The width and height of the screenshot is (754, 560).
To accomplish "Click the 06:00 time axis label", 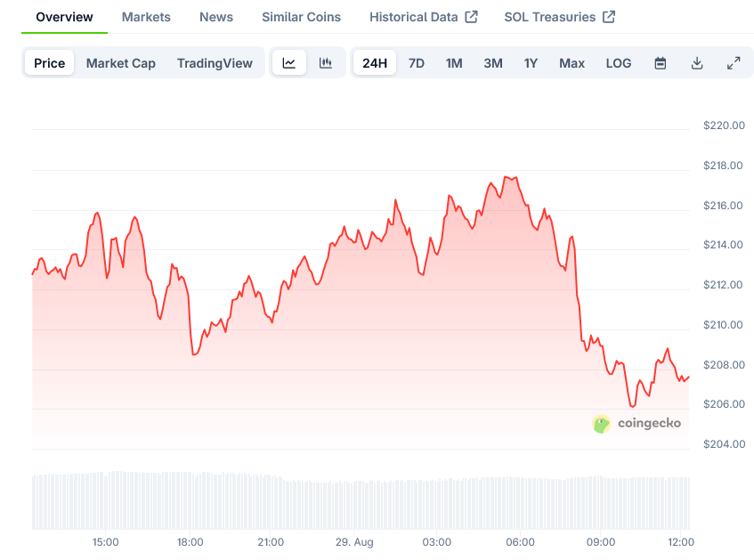I will [x=520, y=542].
